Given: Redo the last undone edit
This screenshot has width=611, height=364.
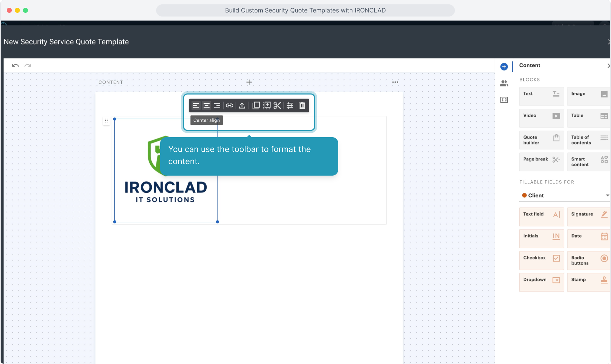Looking at the screenshot, I should click(x=28, y=65).
